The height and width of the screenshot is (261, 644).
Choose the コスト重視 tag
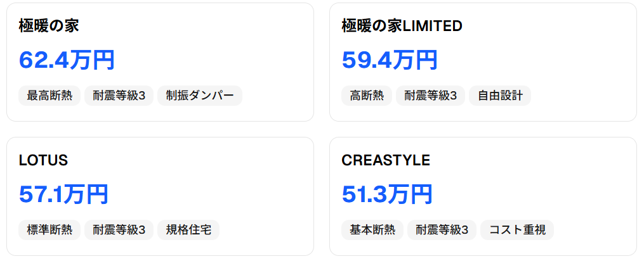(x=517, y=229)
